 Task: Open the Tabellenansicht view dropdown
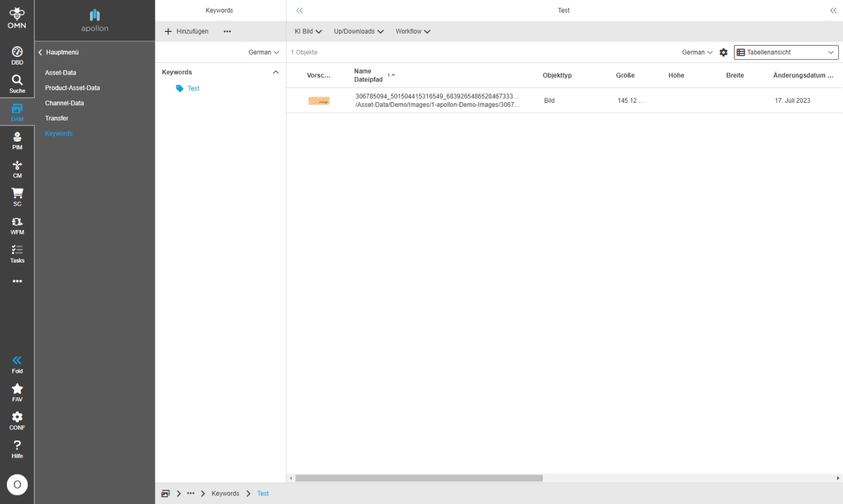coord(786,53)
